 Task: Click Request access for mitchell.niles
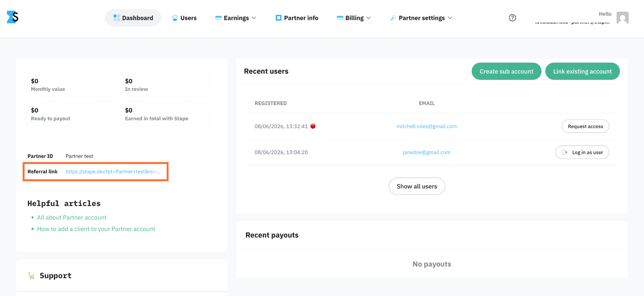click(x=585, y=126)
